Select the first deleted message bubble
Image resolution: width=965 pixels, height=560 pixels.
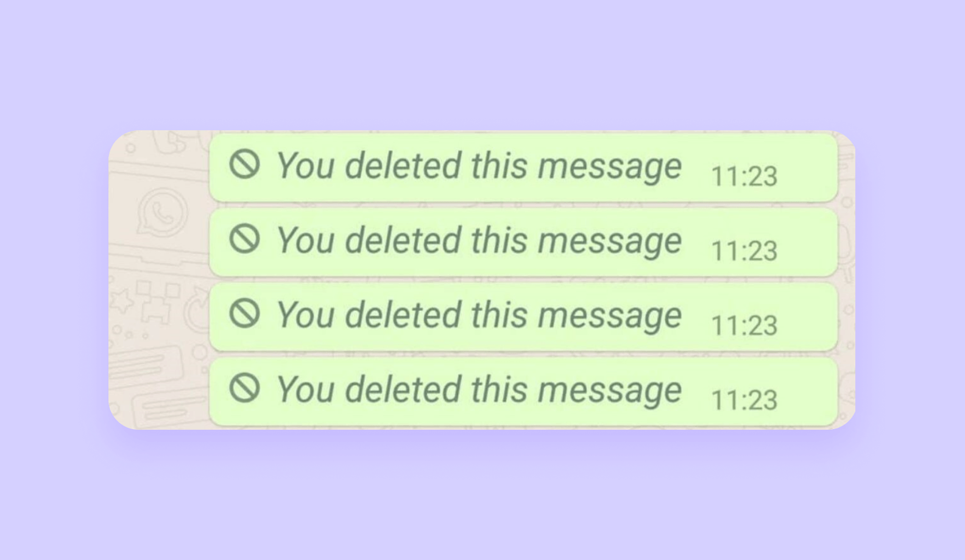coord(524,167)
